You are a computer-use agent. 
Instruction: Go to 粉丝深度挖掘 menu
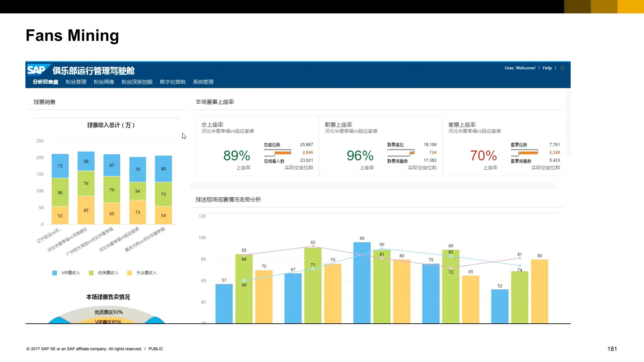click(x=137, y=82)
